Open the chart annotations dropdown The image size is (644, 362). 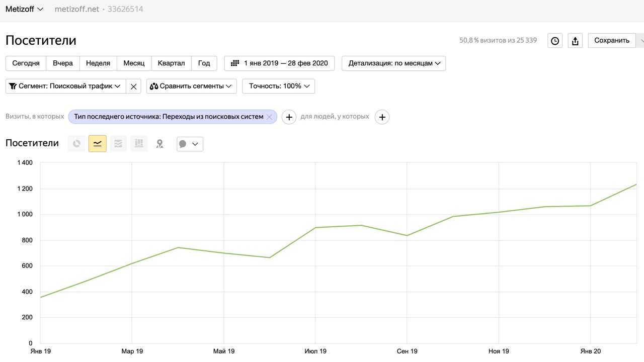point(190,144)
